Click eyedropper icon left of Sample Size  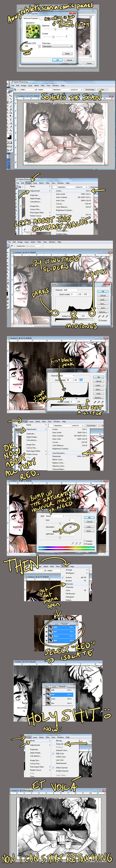(x=11, y=246)
